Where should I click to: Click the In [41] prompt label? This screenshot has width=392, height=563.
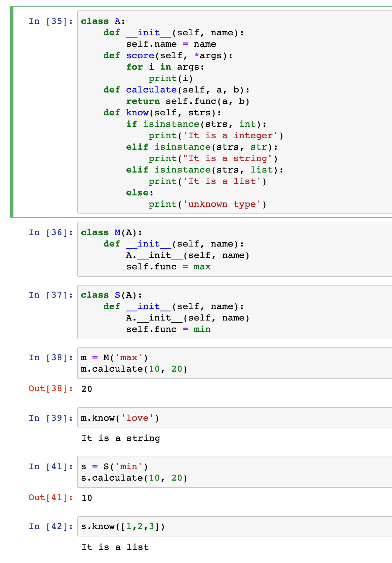pos(51,466)
